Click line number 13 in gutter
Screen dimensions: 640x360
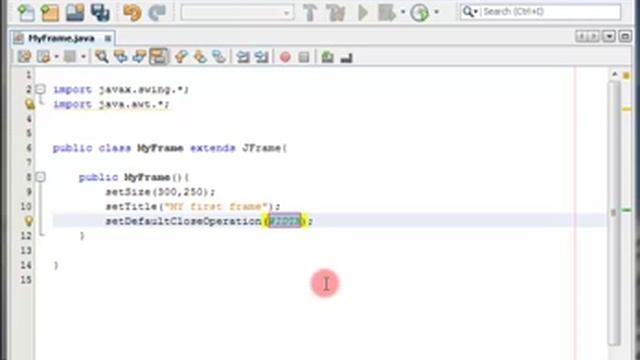26,251
